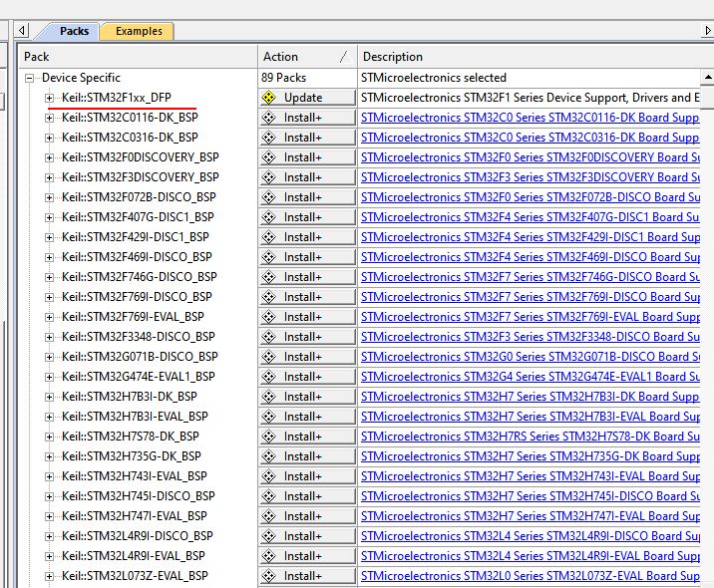
Task: Click the install icon for STM32H747I-EVAL_BSP
Action: point(268,516)
